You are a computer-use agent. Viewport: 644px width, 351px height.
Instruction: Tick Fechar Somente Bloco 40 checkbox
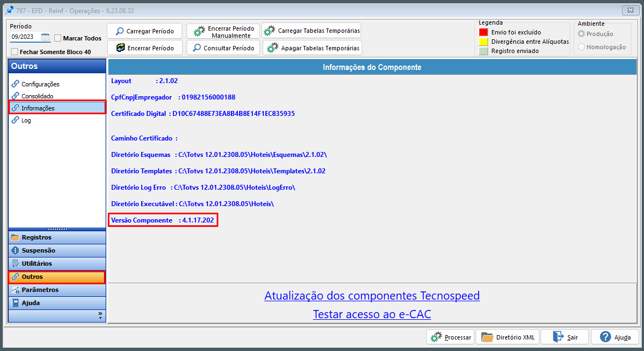click(x=15, y=52)
